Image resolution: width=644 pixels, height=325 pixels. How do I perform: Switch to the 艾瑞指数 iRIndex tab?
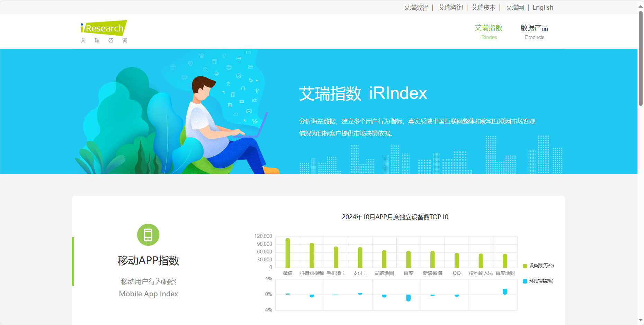(488, 32)
